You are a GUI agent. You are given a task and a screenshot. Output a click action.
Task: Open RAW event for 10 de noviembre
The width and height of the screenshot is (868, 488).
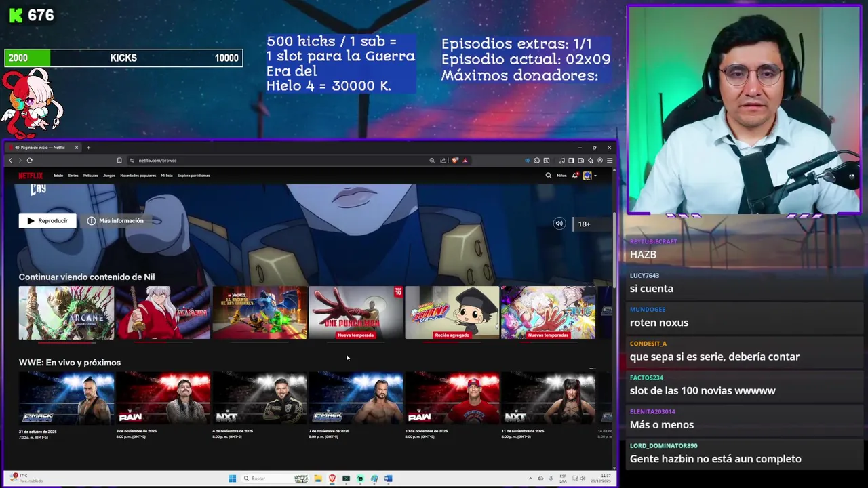point(452,399)
